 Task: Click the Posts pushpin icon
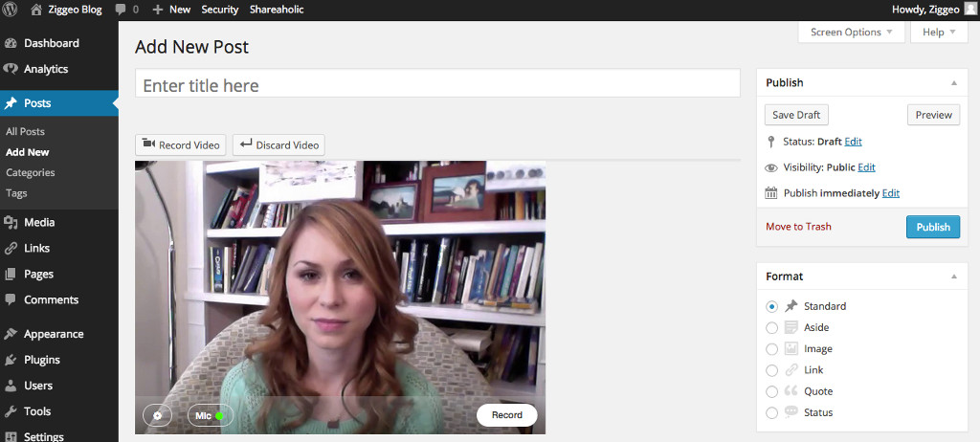tap(10, 103)
